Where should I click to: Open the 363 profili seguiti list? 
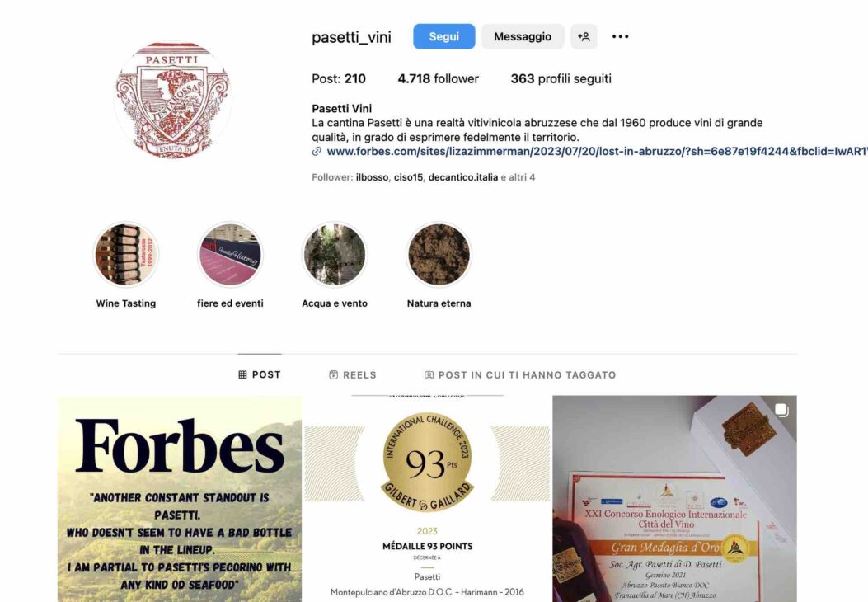point(561,78)
